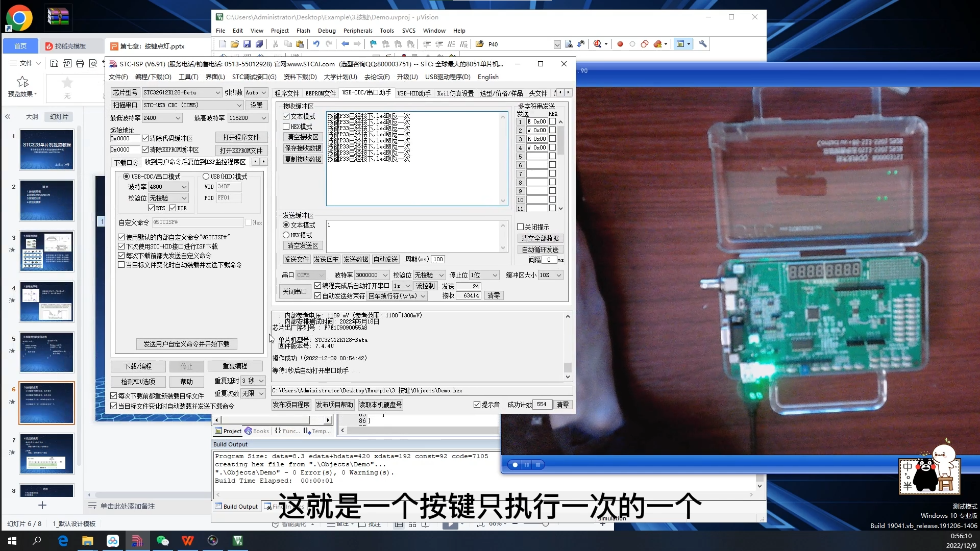Toggle 清除代码缓冲区 checkbox
980x551 pixels.
click(x=145, y=138)
